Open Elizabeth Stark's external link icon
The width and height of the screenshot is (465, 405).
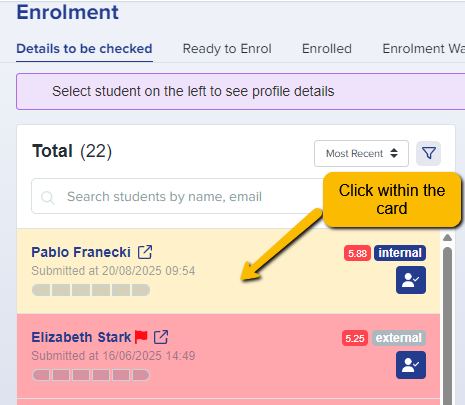(161, 337)
